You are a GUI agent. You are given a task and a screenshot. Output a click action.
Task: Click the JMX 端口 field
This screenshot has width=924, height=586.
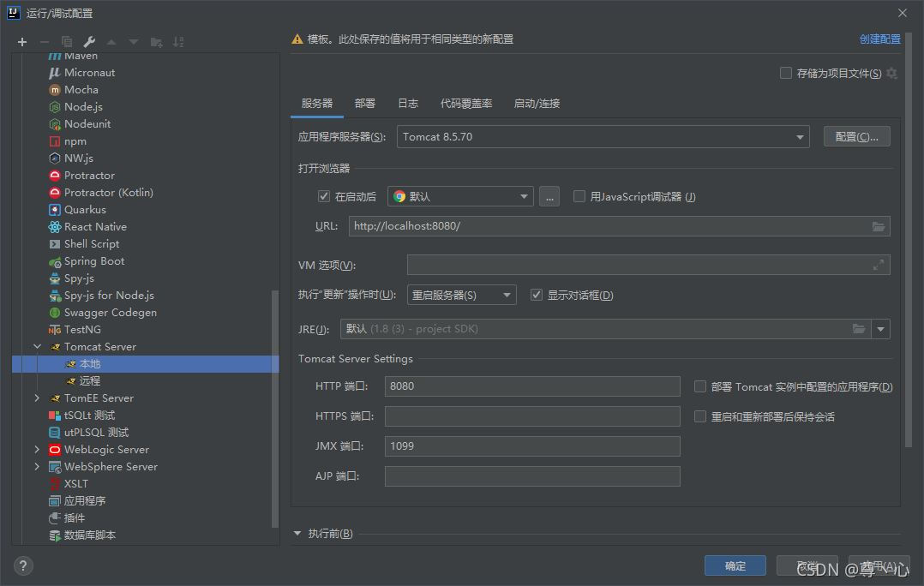click(x=533, y=445)
